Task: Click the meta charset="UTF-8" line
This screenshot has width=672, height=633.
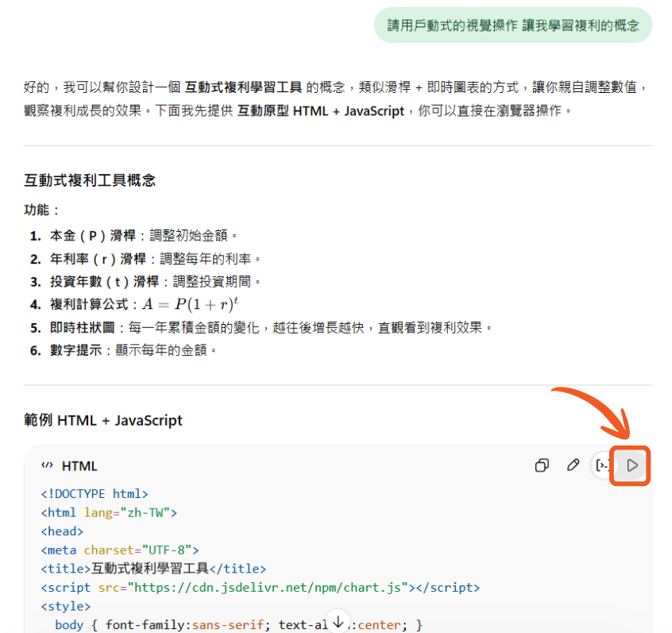Action: [120, 550]
